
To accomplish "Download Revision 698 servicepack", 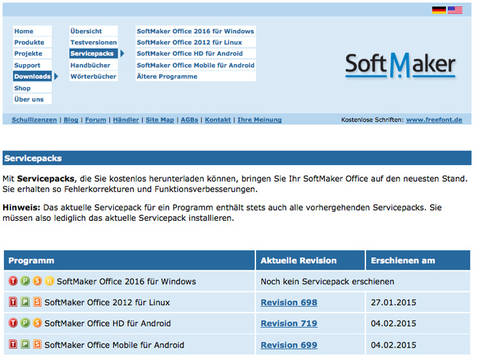I will pos(289,302).
